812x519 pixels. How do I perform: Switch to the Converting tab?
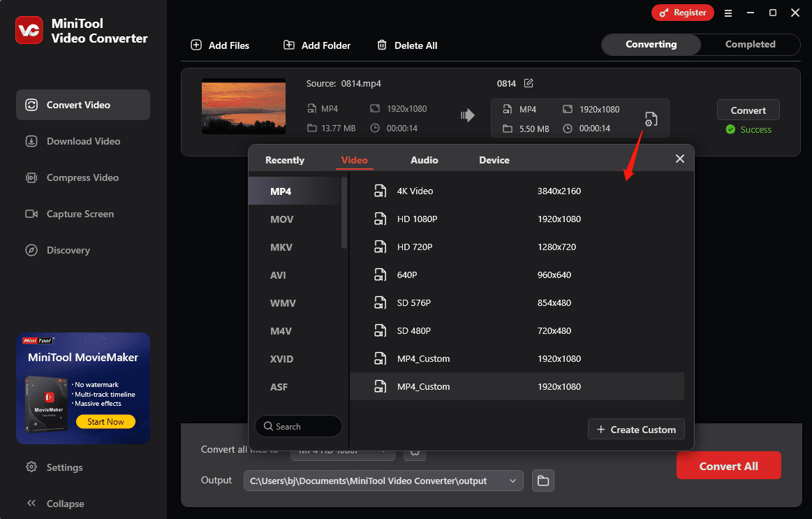pos(651,45)
